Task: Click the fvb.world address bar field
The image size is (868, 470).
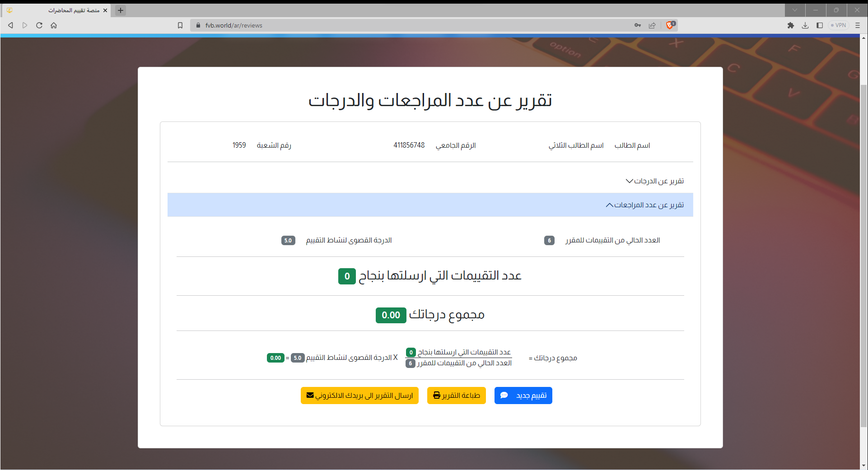Action: 406,25
